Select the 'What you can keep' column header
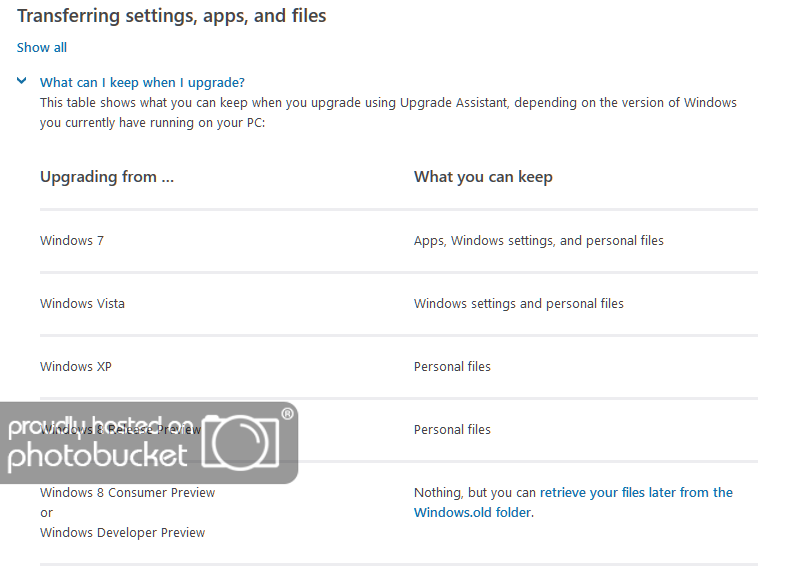807x571 pixels. [483, 177]
